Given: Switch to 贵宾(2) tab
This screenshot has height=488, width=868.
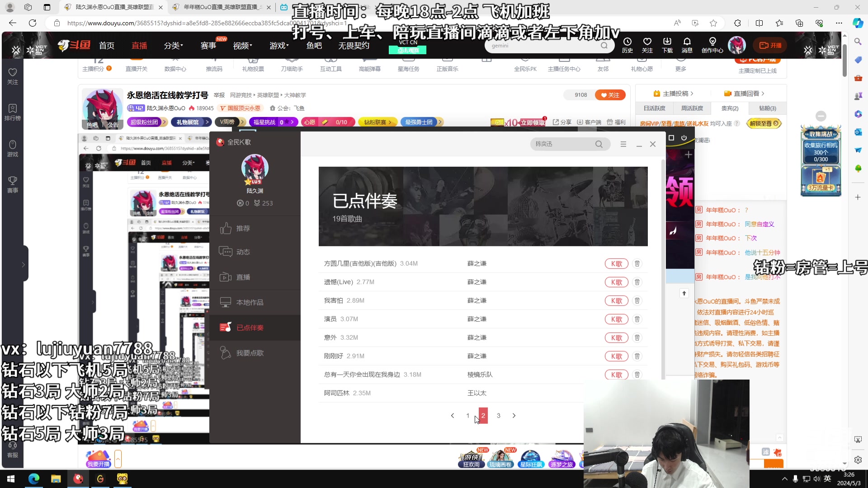Looking at the screenshot, I should (x=730, y=108).
